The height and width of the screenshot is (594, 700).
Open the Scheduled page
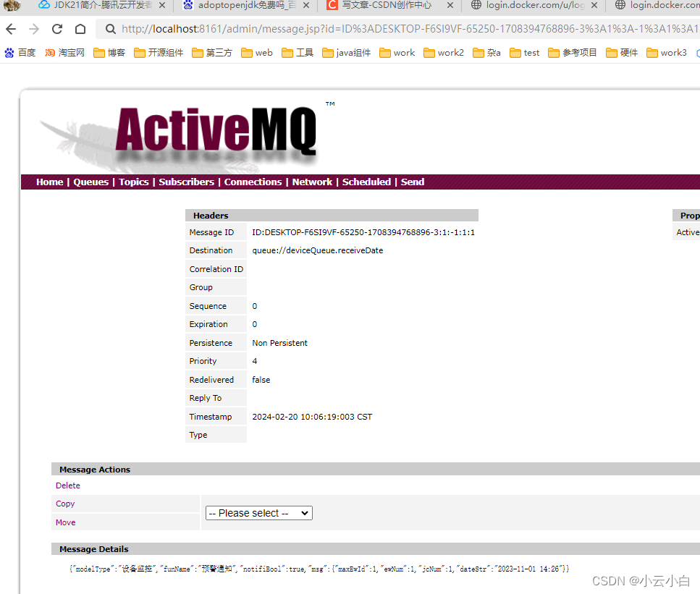coord(366,182)
